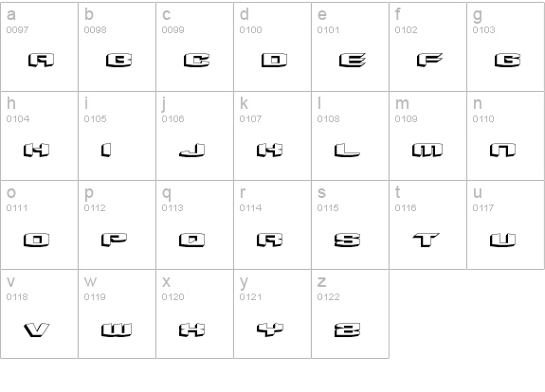Screen dimensions: 545x392
Task: Click the glyph cell for letter h (0104)
Action: [39, 135]
